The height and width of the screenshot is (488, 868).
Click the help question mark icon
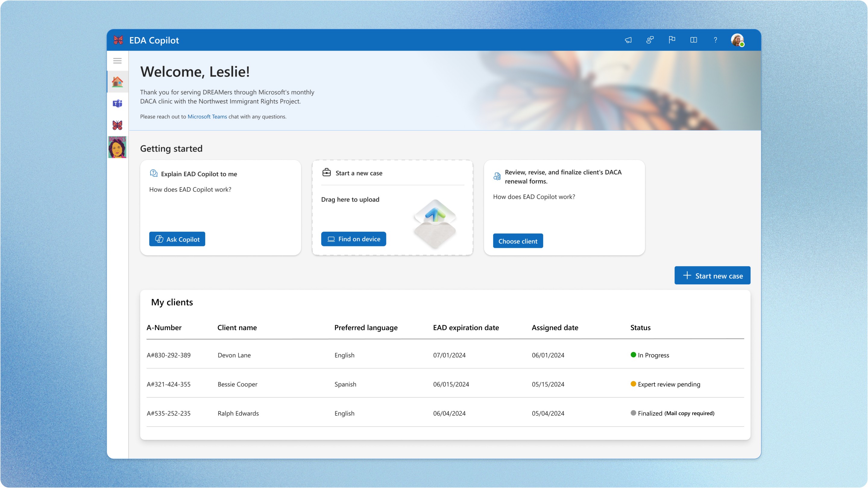click(x=715, y=40)
